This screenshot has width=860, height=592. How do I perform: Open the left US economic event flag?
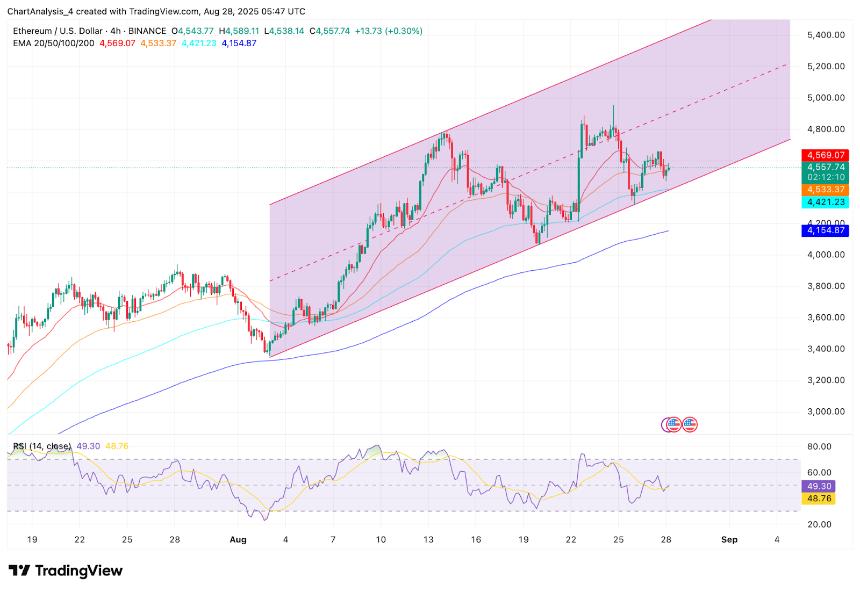[x=673, y=424]
